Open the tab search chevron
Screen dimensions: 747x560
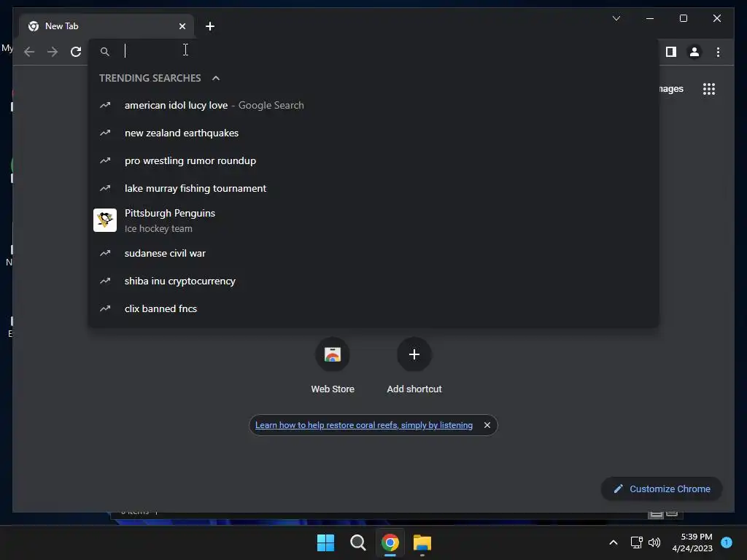pyautogui.click(x=616, y=18)
